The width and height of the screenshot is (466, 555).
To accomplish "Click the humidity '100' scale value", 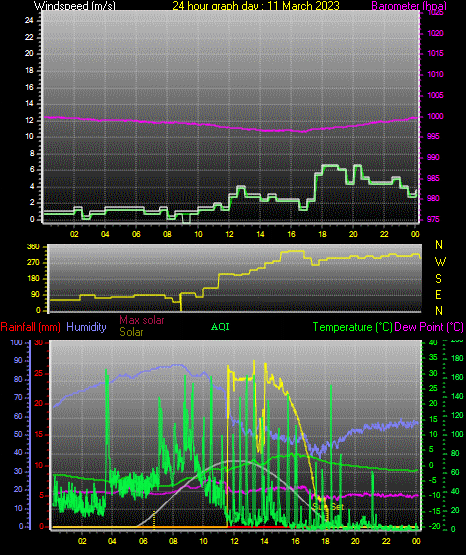I will click(x=16, y=342).
